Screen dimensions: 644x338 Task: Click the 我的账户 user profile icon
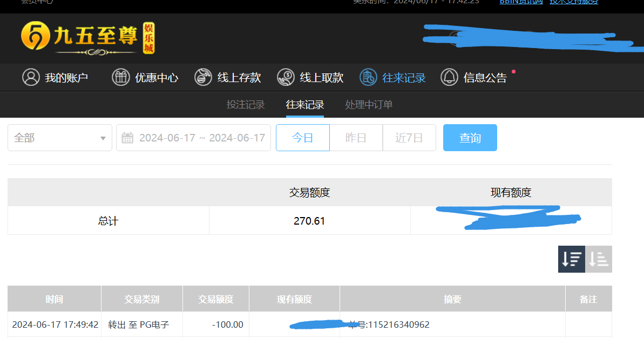click(x=31, y=77)
